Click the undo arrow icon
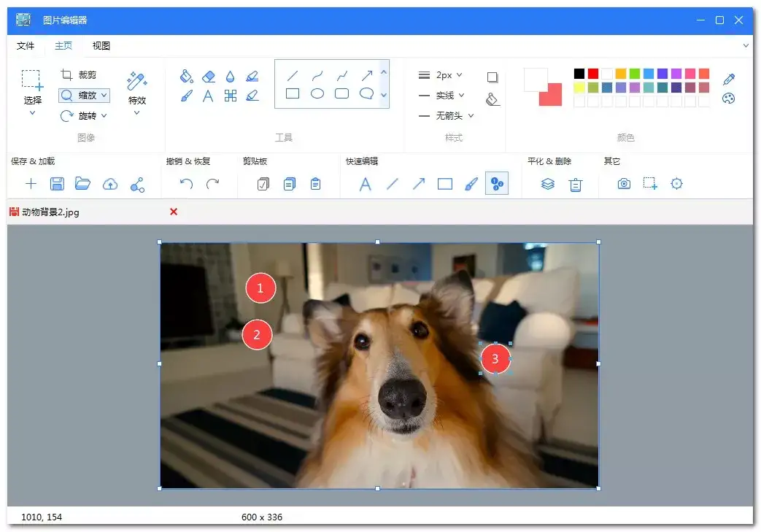The width and height of the screenshot is (761, 532). (x=186, y=184)
